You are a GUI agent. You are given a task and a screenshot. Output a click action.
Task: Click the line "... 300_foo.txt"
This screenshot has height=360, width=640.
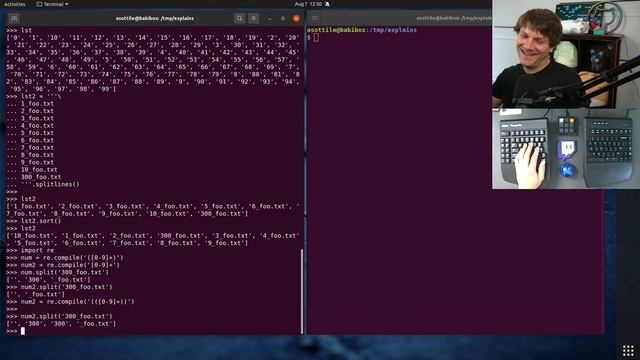pos(34,177)
